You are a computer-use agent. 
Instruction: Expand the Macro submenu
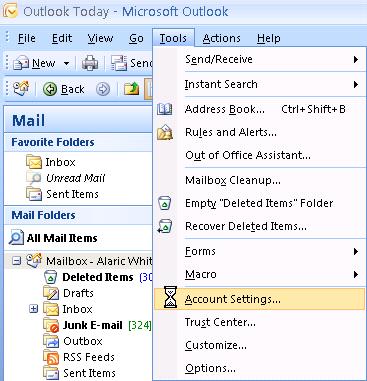[x=258, y=274]
